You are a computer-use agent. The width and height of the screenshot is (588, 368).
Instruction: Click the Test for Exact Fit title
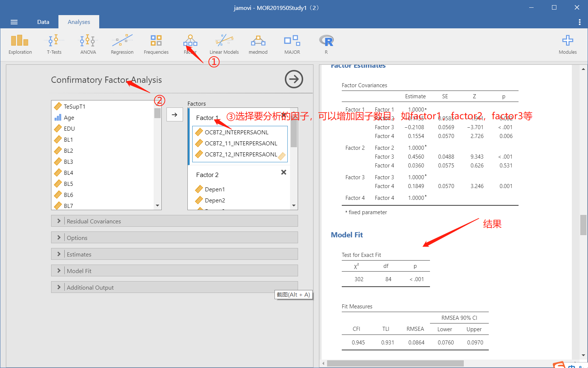pyautogui.click(x=361, y=255)
